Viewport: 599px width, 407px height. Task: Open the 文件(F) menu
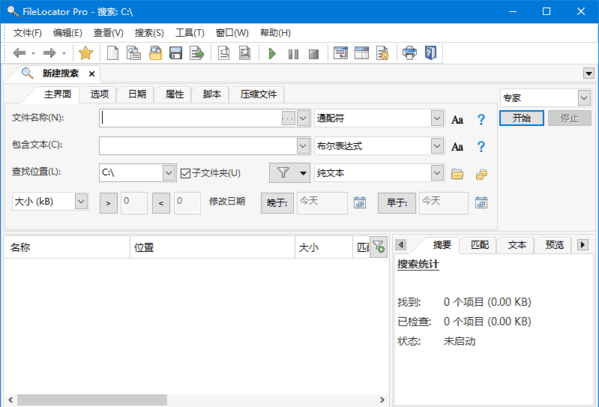pos(28,33)
